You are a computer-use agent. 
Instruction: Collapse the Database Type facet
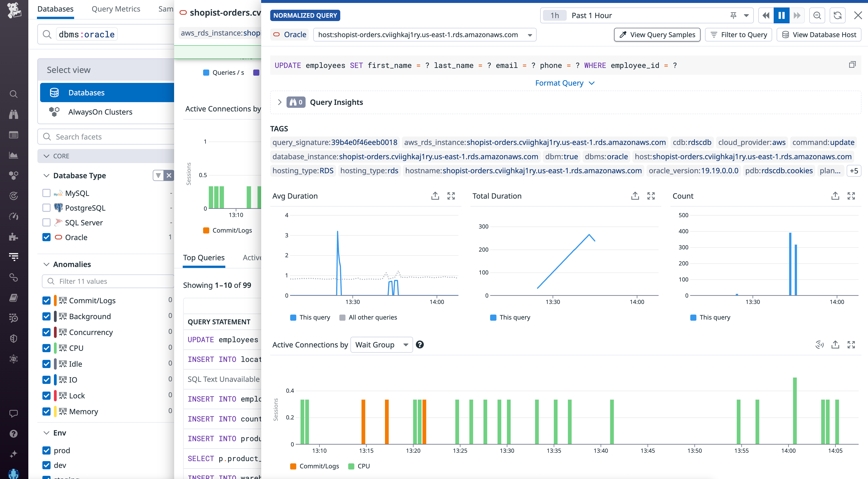46,175
